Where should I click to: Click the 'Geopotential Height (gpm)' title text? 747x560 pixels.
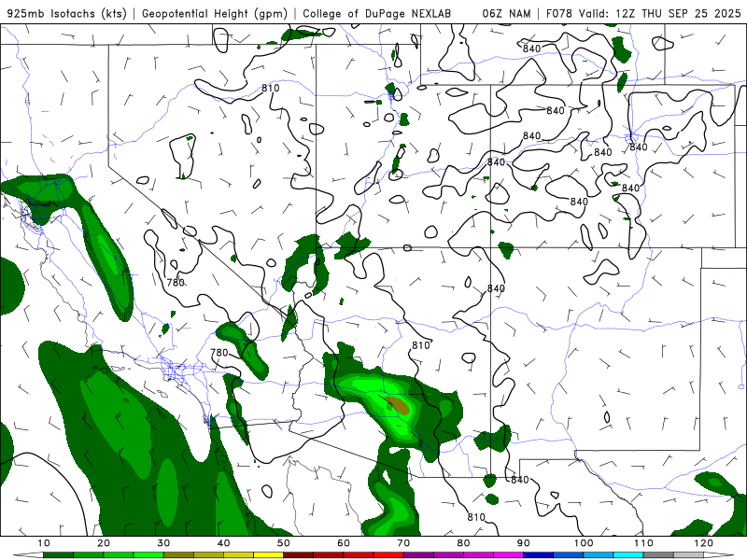click(215, 13)
